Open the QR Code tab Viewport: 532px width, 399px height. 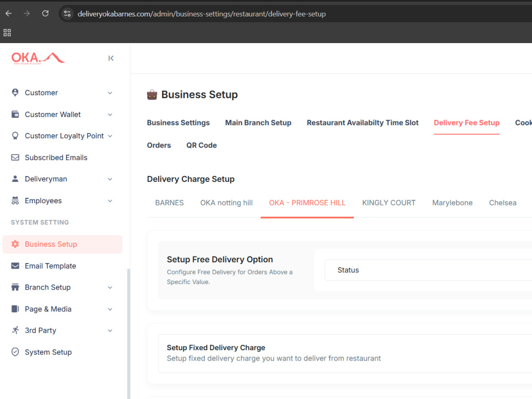pos(202,145)
